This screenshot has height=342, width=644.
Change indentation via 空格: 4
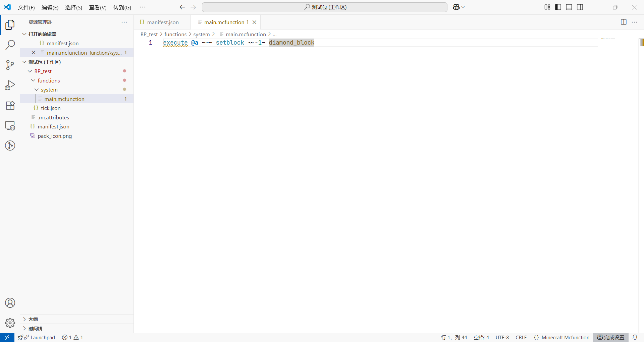[x=481, y=337]
